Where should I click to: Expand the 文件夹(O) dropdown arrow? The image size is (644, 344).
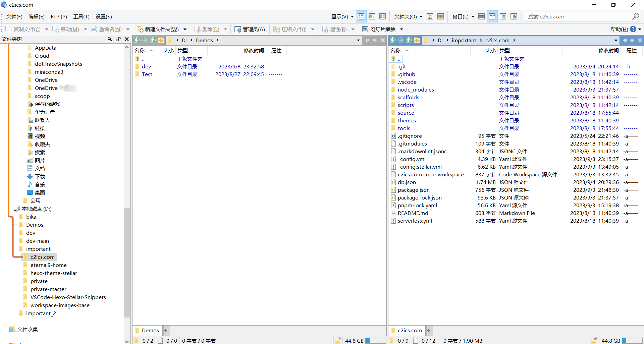[421, 16]
